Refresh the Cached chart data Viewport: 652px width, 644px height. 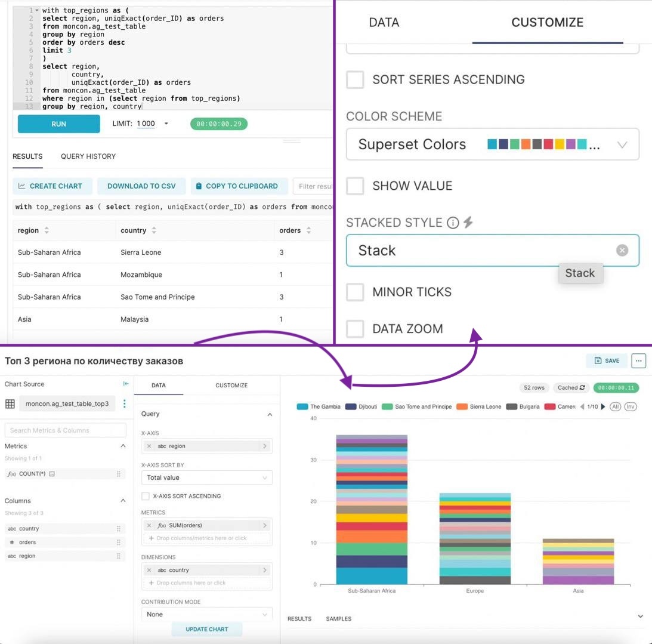[x=582, y=388]
